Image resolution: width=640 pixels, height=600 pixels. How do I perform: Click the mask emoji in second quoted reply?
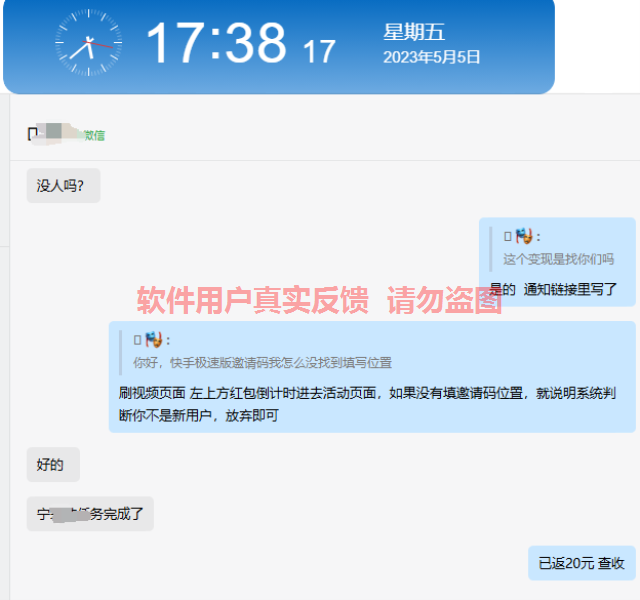pos(154,340)
